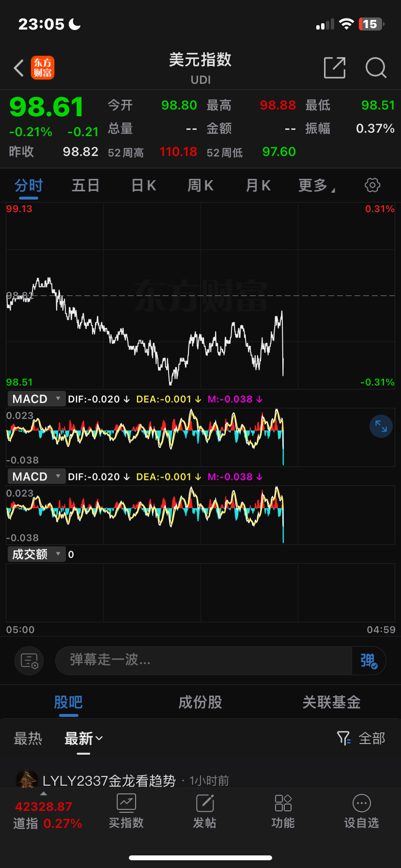
Task: Focus the 弹幕走一波 input field
Action: point(203,661)
